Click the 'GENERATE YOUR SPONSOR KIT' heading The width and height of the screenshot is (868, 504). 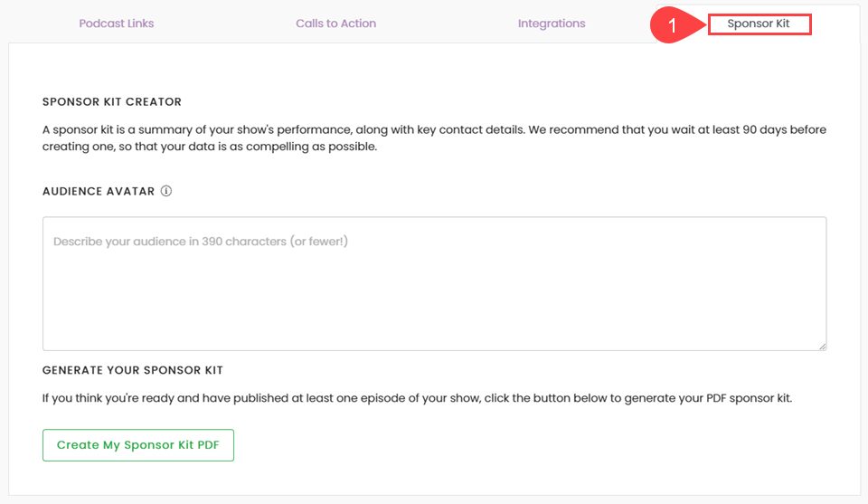(x=132, y=370)
